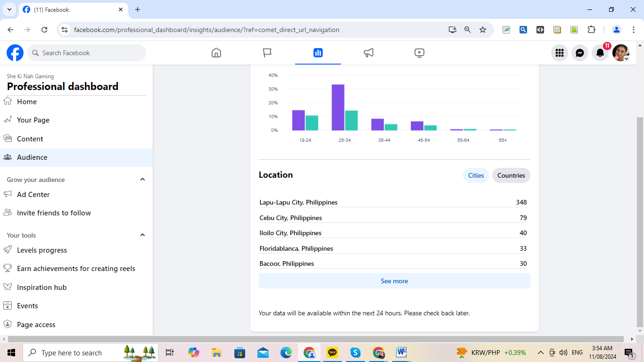Open the Chrome extensions puzzle icon
Image resolution: width=644 pixels, height=362 pixels.
click(x=591, y=30)
